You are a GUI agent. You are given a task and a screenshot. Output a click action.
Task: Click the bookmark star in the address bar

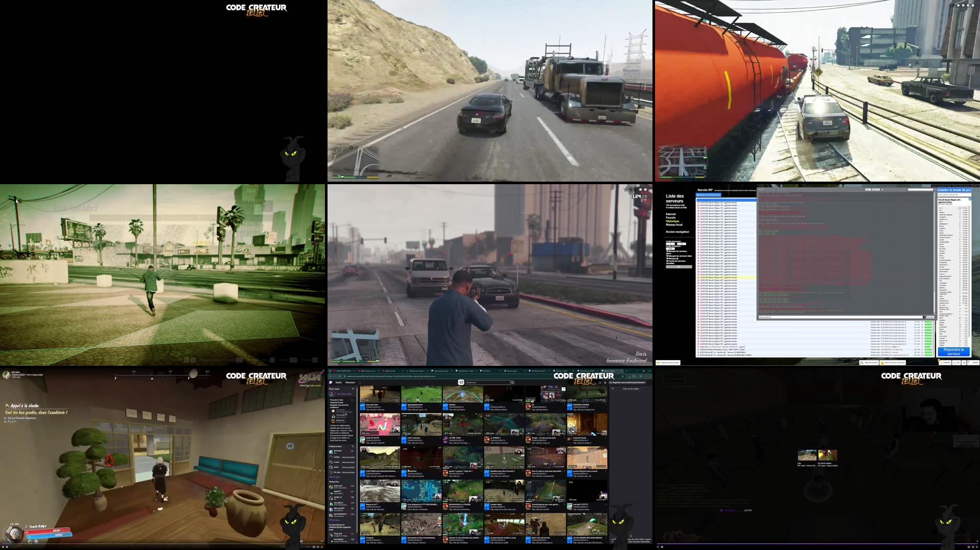tap(634, 376)
